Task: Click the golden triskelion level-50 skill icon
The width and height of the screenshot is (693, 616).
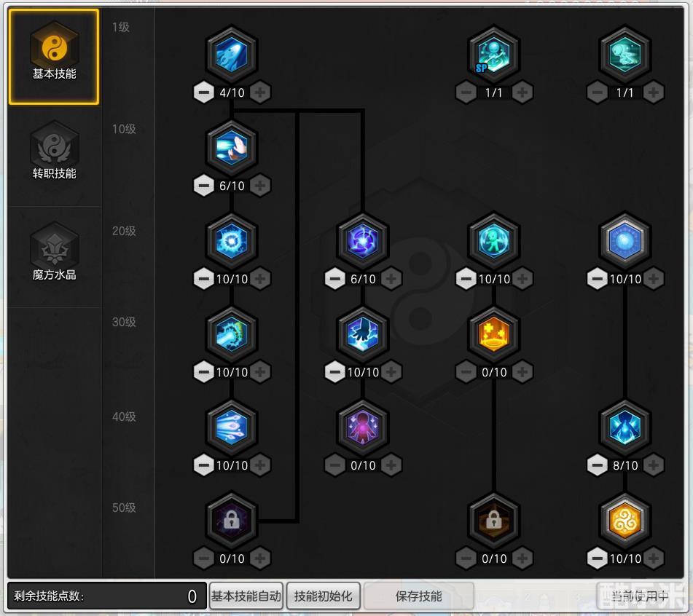Action: 625,520
